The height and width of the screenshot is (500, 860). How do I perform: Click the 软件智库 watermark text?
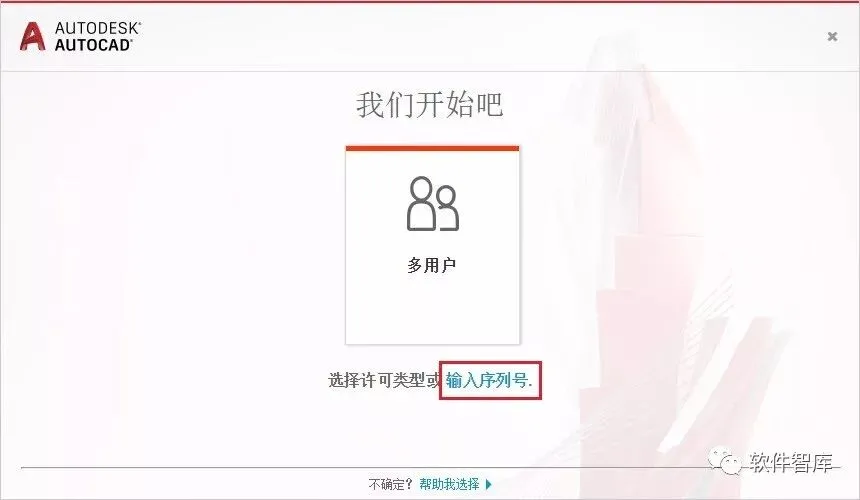pyautogui.click(x=791, y=463)
